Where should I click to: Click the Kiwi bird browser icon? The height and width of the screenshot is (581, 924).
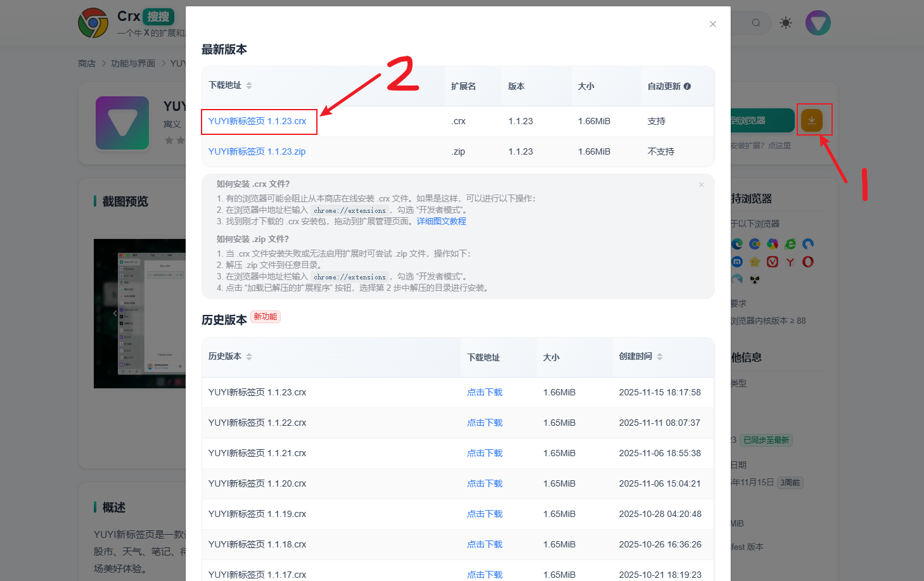[737, 279]
